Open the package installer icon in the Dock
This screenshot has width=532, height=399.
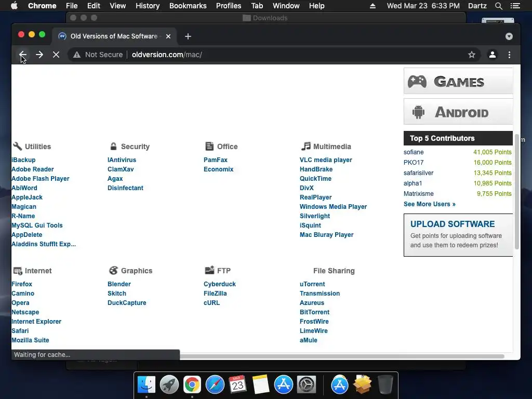[362, 385]
